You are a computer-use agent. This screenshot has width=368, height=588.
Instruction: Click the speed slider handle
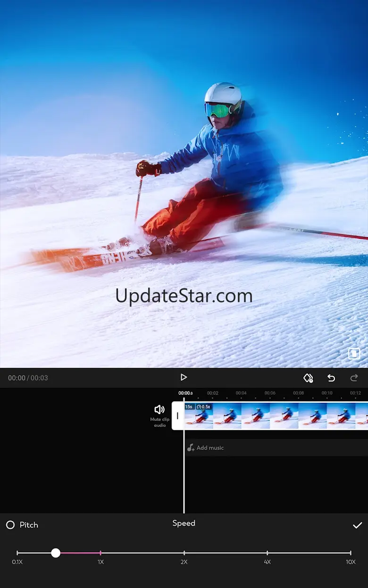pyautogui.click(x=56, y=553)
